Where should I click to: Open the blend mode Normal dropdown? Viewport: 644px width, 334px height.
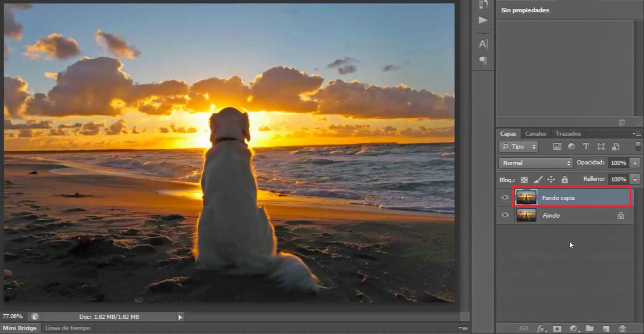click(x=535, y=163)
